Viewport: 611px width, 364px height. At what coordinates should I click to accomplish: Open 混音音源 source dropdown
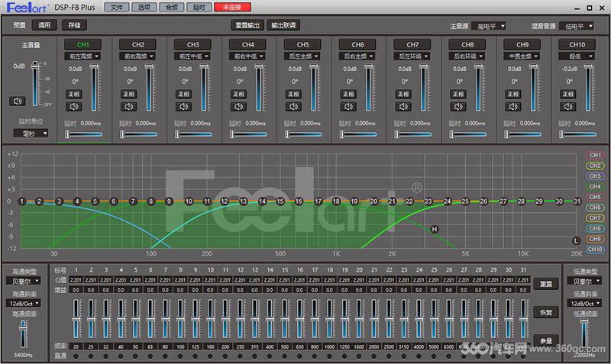click(x=577, y=26)
